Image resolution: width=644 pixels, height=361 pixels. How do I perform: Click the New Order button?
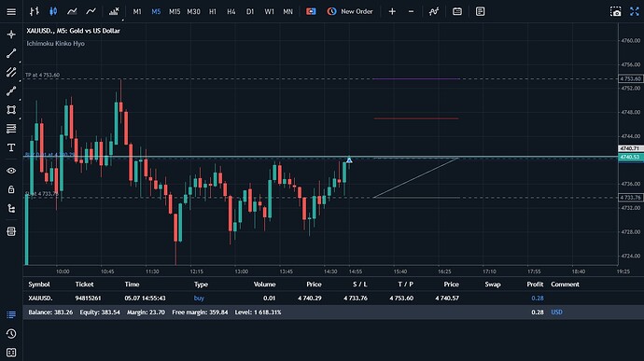[x=350, y=11]
